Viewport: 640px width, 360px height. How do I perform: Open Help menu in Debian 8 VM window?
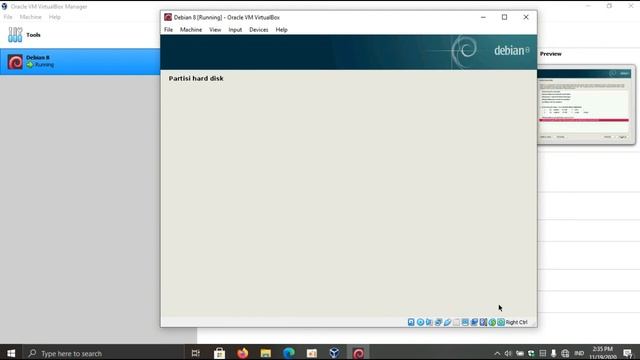coord(281,29)
